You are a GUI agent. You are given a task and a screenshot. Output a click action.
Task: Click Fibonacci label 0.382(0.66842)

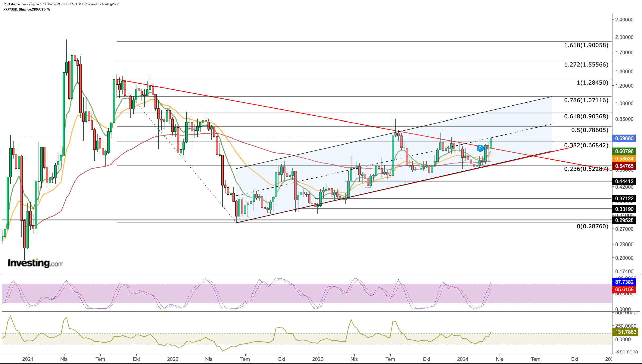point(586,145)
